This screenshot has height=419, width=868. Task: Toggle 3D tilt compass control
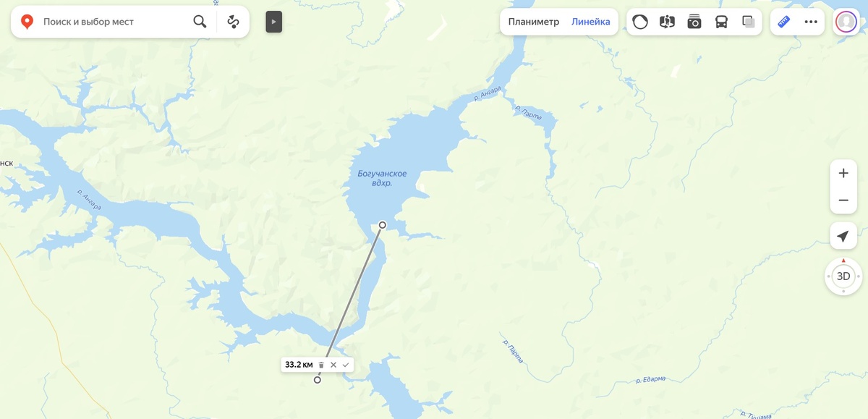pos(843,276)
